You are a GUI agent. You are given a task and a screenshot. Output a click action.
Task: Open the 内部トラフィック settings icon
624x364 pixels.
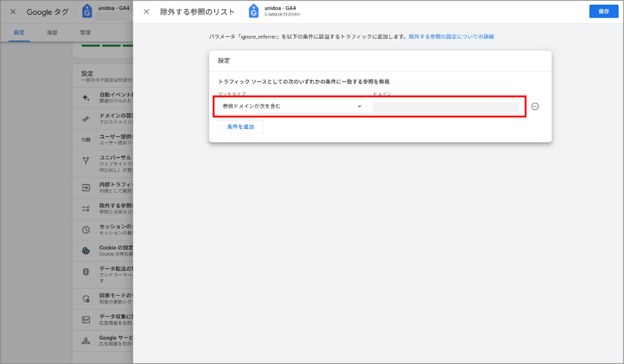(x=85, y=189)
